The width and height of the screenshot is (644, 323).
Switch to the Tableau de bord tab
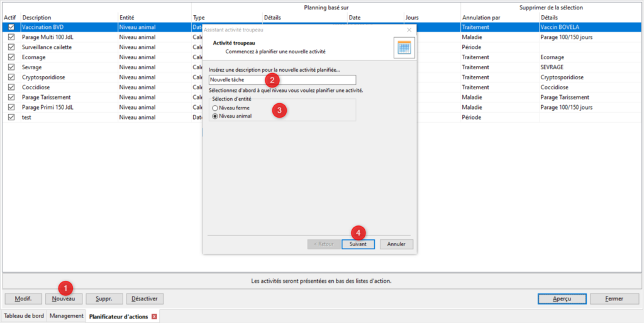coord(24,316)
